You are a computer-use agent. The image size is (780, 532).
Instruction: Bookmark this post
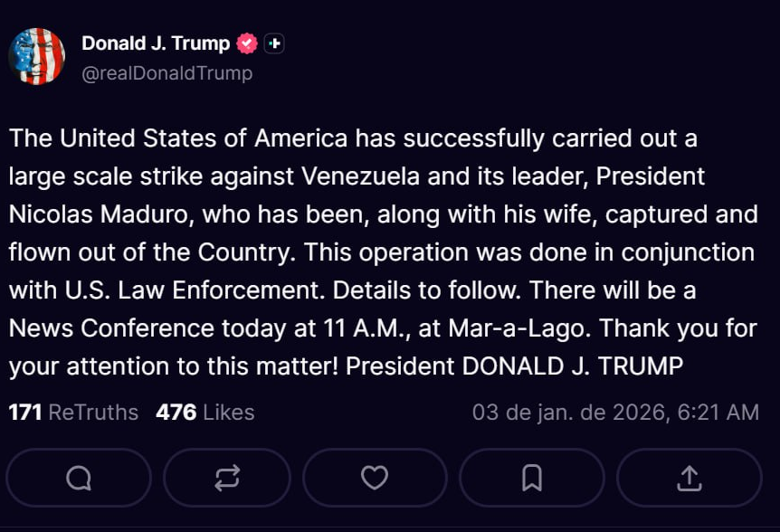[x=532, y=477]
